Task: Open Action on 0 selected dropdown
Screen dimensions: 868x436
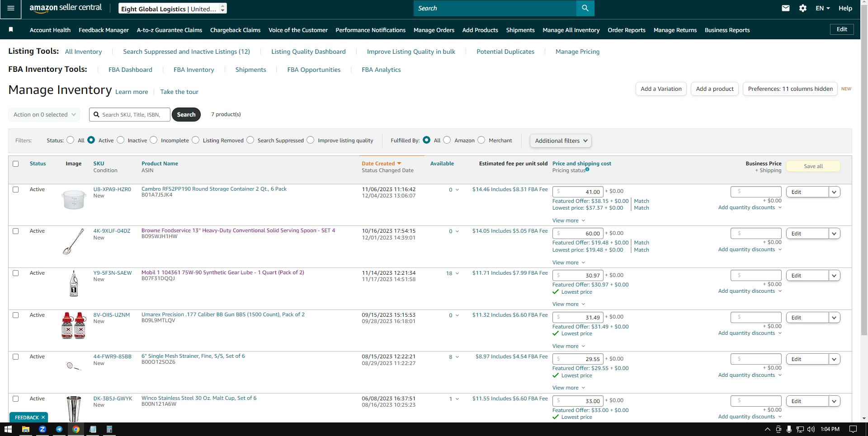Action: (44, 114)
